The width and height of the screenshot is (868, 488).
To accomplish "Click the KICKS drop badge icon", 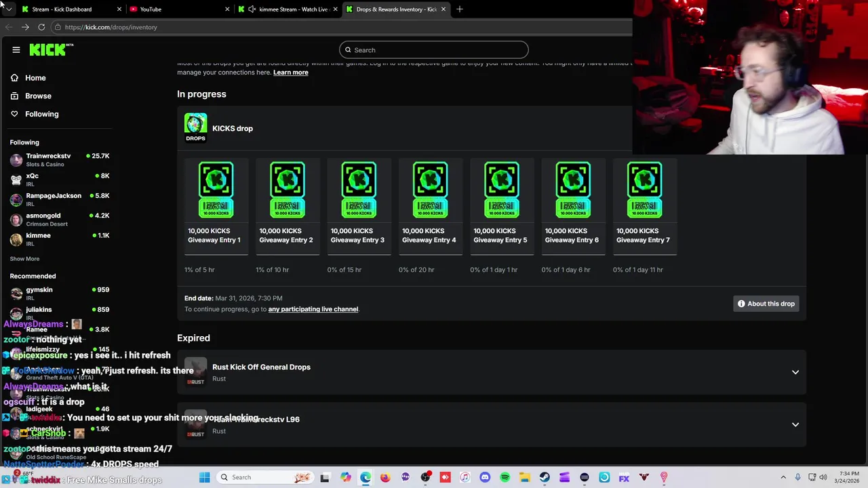I will tap(195, 128).
